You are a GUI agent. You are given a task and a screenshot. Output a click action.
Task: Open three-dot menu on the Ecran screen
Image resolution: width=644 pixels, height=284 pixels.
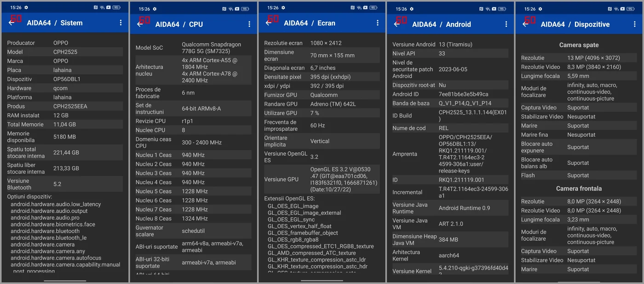pos(378,23)
